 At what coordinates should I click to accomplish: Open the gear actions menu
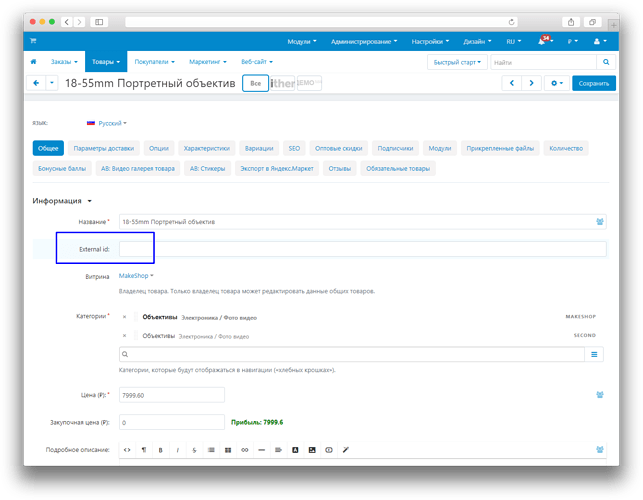pyautogui.click(x=556, y=83)
